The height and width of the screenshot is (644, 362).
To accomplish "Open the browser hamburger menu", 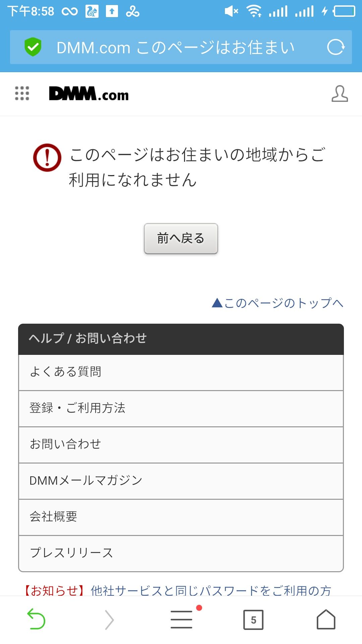I will tap(181, 619).
